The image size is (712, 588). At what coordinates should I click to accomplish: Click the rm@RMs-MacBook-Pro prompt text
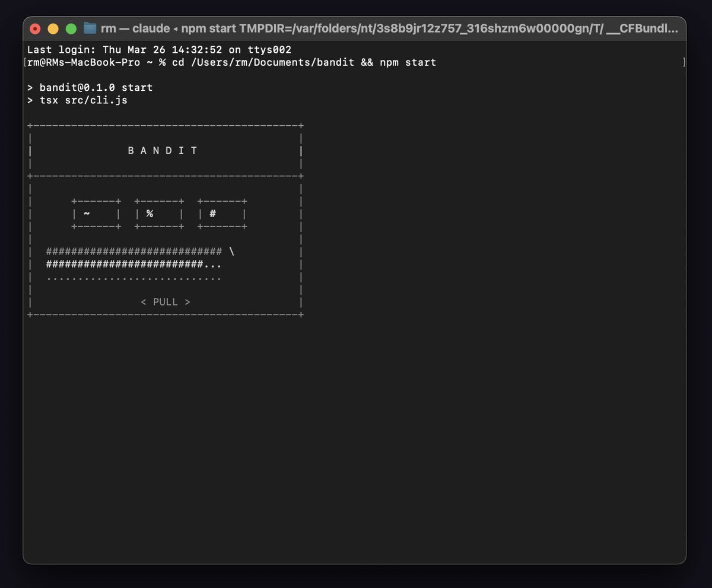coord(84,62)
